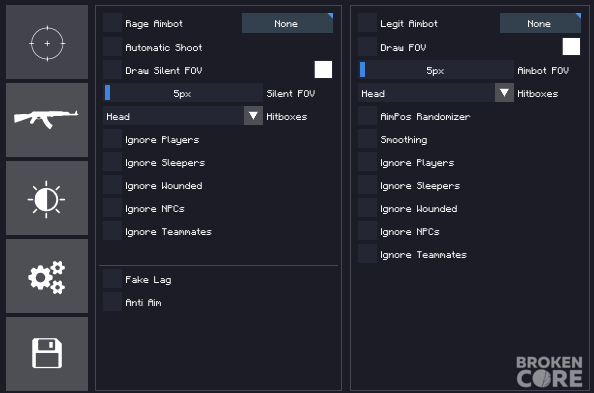Toggle Ignore Sleepers under Legit Aimbot
The image size is (594, 393).
pyautogui.click(x=367, y=186)
